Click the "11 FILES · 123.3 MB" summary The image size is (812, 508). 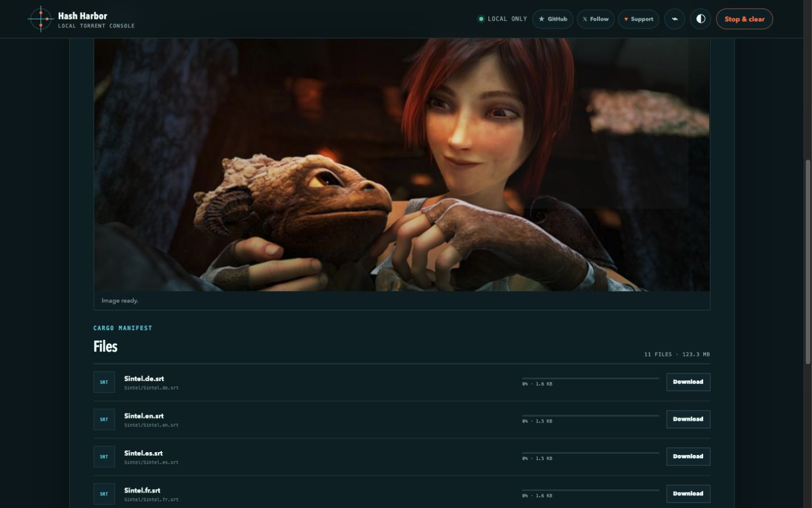pyautogui.click(x=677, y=355)
